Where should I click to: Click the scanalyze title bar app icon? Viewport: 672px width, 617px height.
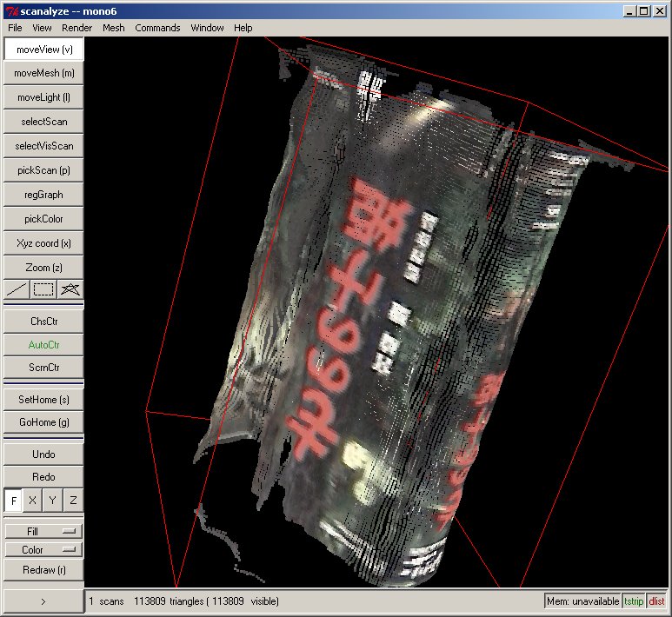[x=11, y=11]
